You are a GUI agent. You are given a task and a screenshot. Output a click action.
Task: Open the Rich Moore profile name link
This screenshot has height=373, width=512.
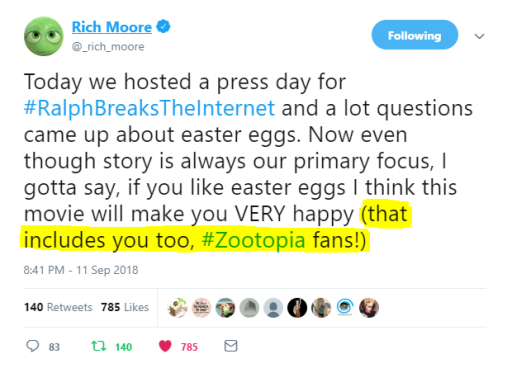112,27
